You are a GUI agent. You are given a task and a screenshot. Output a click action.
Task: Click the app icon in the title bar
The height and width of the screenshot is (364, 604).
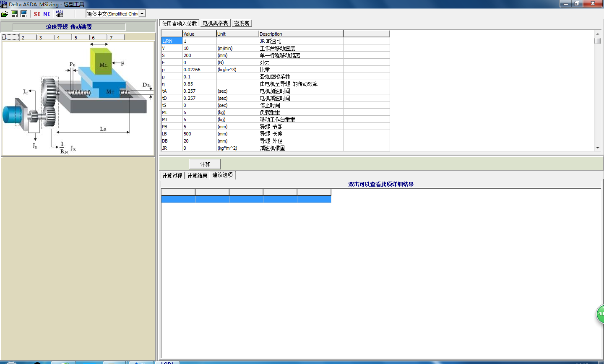(x=3, y=4)
